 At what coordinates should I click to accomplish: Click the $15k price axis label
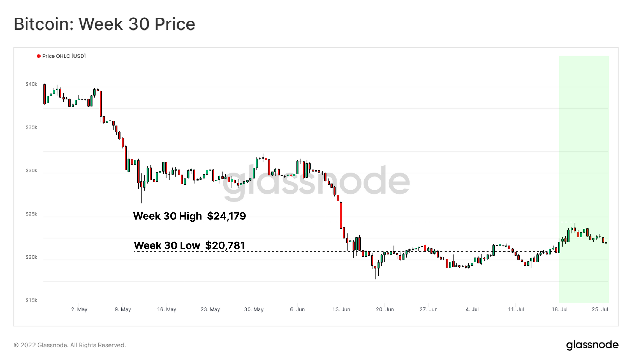pos(31,300)
